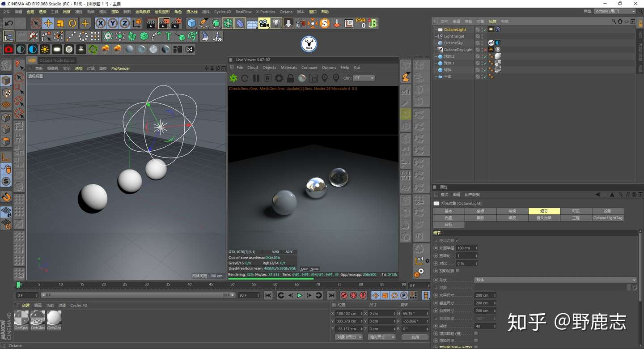Select the Move tool

click(x=48, y=23)
